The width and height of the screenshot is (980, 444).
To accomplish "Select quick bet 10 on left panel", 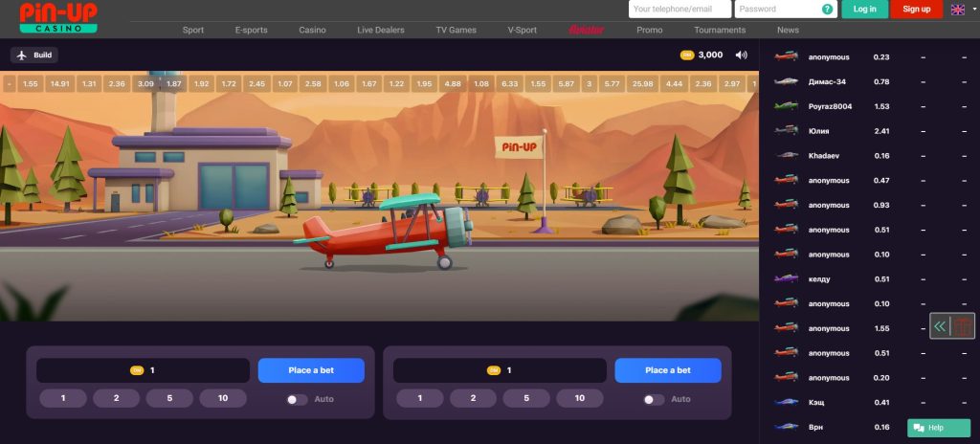I will pyautogui.click(x=223, y=398).
